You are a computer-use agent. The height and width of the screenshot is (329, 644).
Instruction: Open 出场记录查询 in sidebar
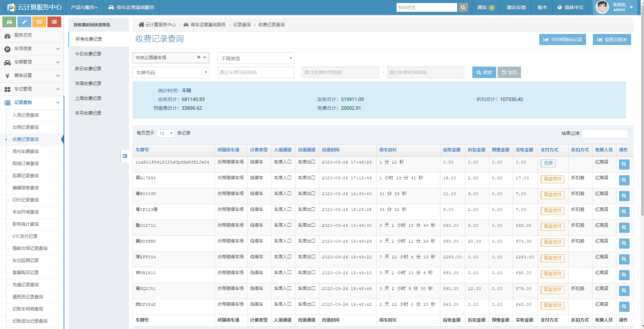tap(26, 127)
